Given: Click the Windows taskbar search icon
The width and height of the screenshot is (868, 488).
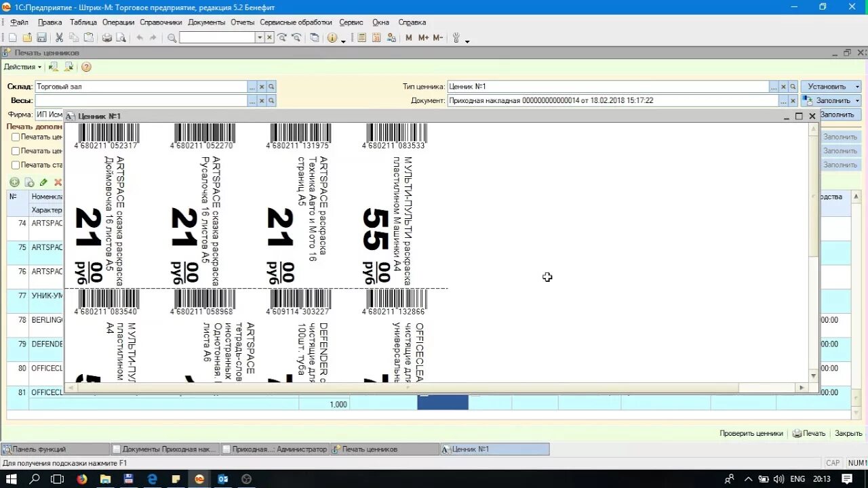Looking at the screenshot, I should [x=35, y=479].
